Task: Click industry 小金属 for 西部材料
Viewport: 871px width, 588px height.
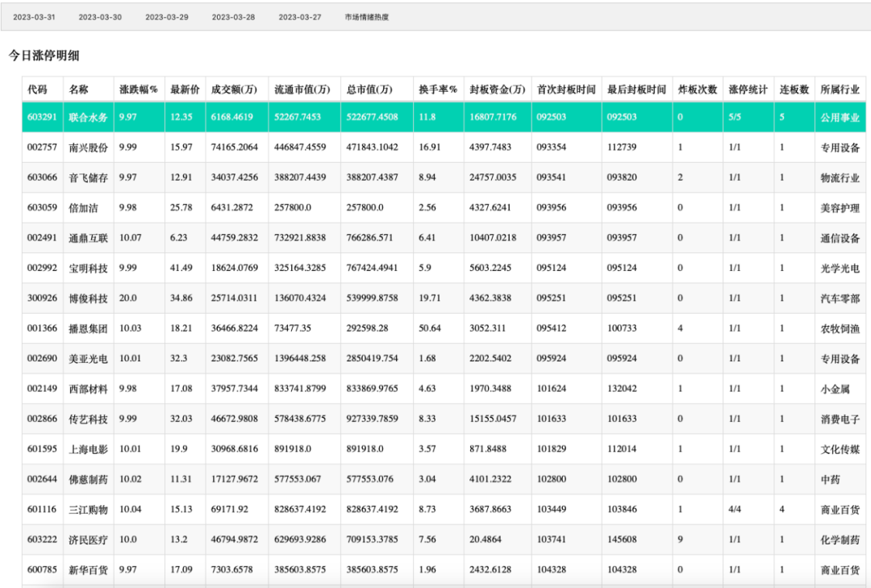Action: [835, 389]
